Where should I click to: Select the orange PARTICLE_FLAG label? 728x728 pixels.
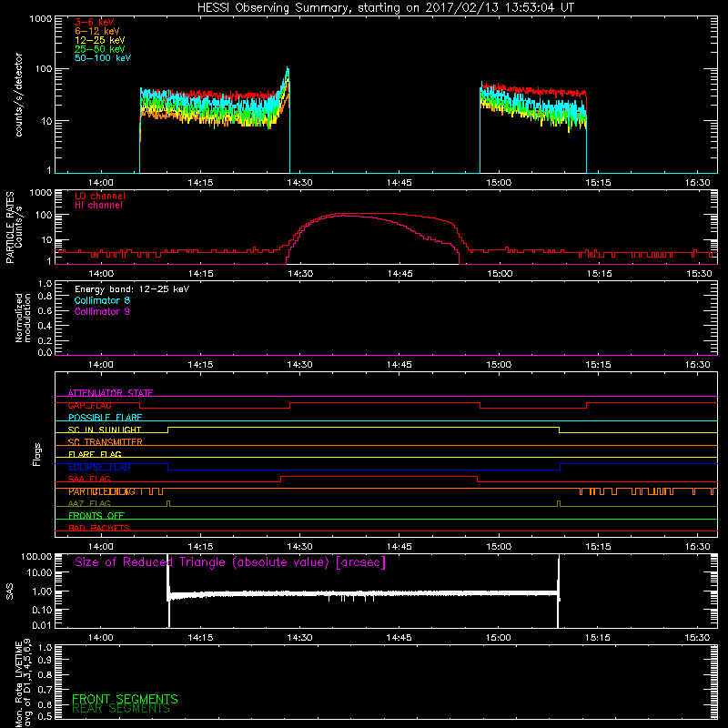tap(102, 491)
